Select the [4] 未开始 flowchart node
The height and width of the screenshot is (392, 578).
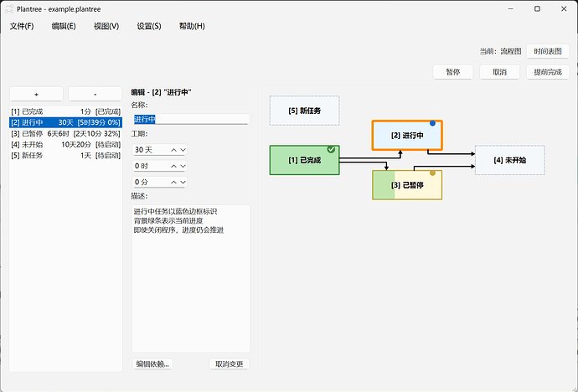click(x=510, y=160)
